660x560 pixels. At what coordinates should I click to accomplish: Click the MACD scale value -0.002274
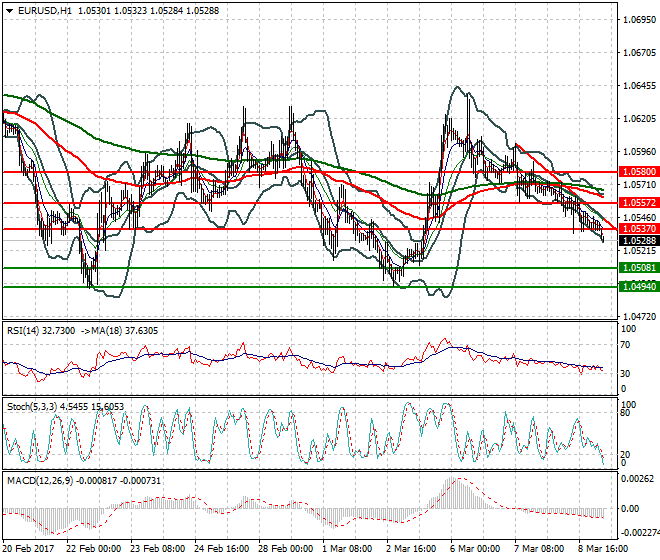coord(640,533)
